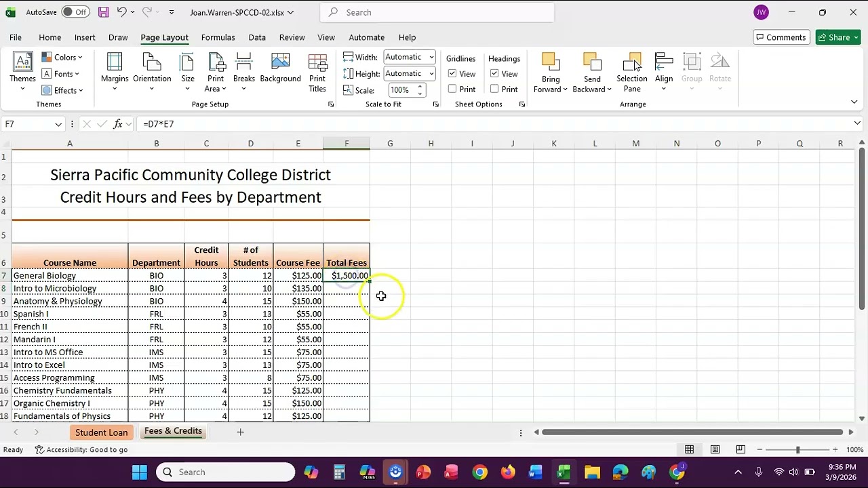Click the Scale percentage stepper

tap(420, 89)
